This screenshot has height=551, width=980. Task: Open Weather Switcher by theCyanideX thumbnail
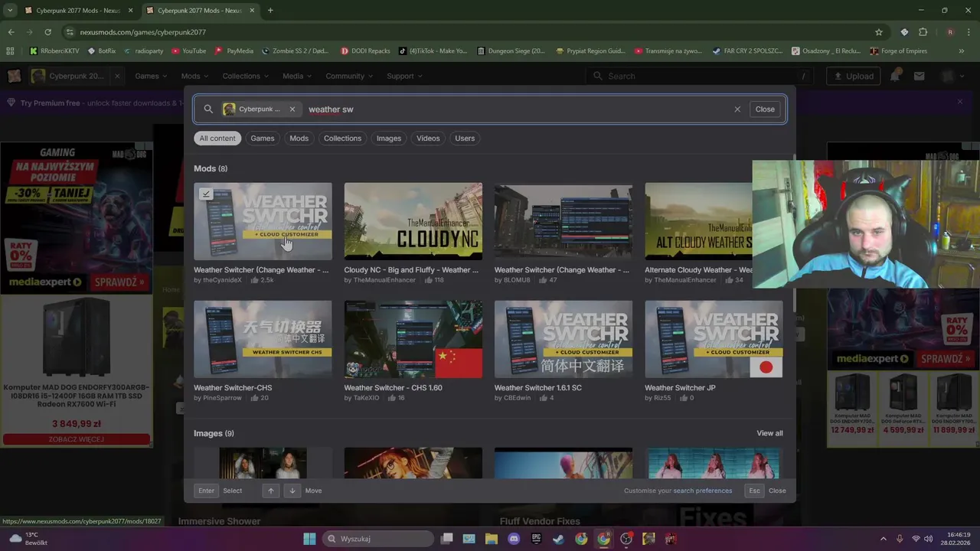[263, 222]
